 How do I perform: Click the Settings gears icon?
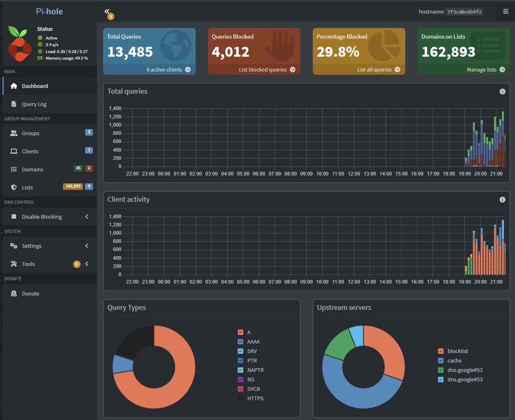click(14, 246)
